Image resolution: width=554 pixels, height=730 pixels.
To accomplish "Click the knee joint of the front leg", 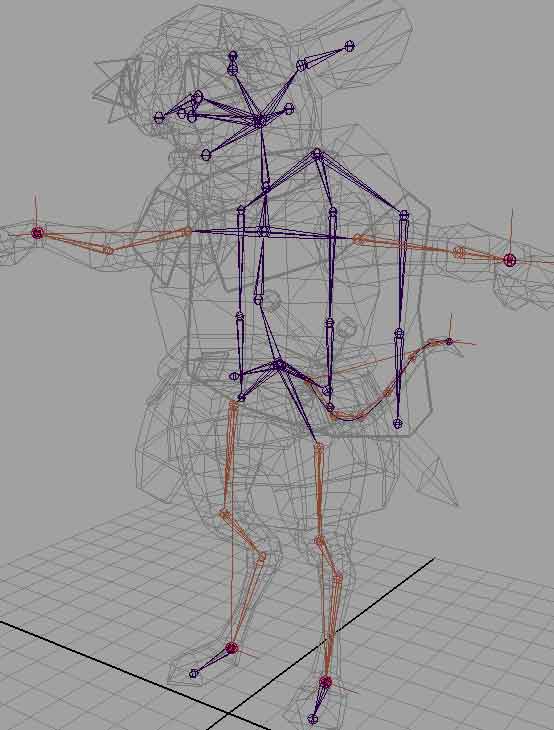I will pos(319,541).
